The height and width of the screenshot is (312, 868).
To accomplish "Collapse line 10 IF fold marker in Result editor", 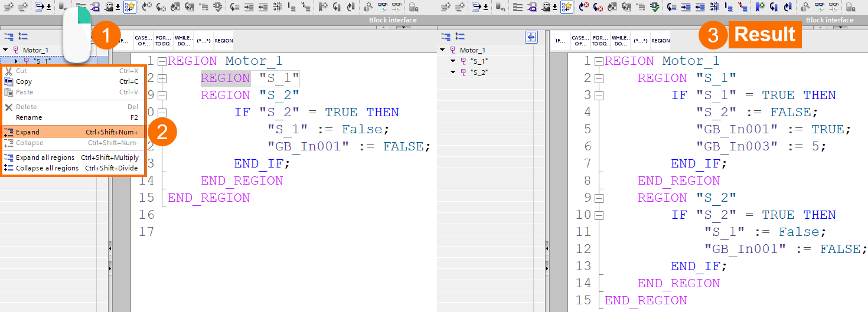I will [x=599, y=215].
